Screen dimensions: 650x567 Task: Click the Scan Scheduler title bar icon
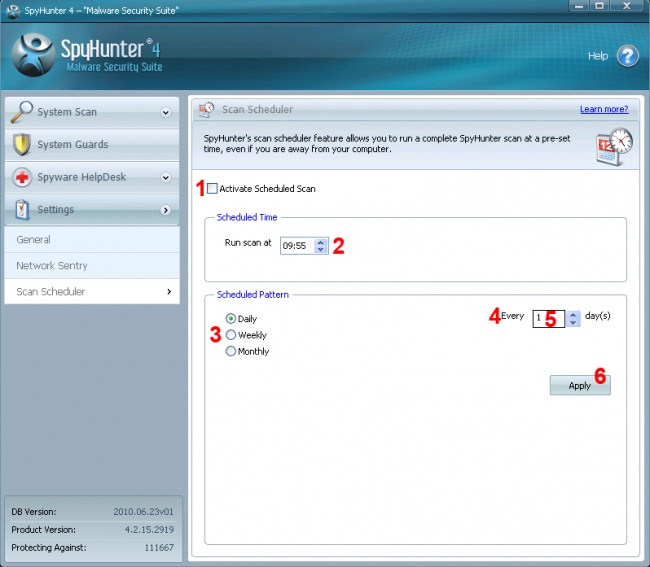(x=205, y=109)
